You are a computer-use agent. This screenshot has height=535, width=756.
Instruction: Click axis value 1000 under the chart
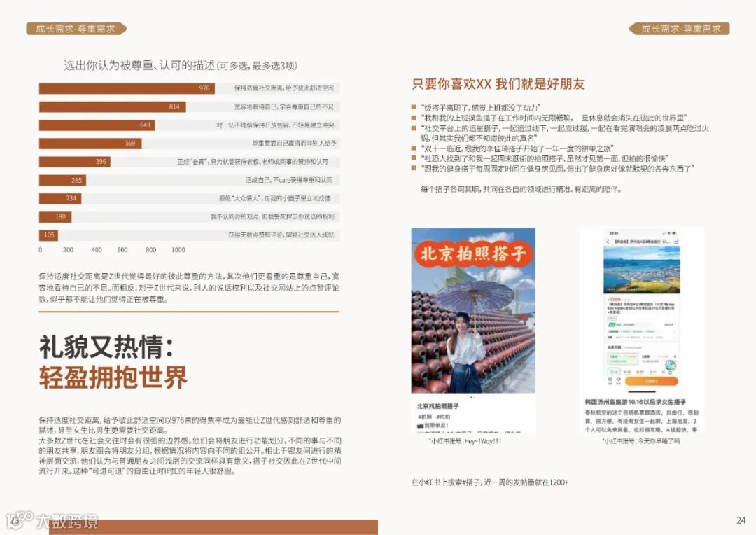click(178, 250)
